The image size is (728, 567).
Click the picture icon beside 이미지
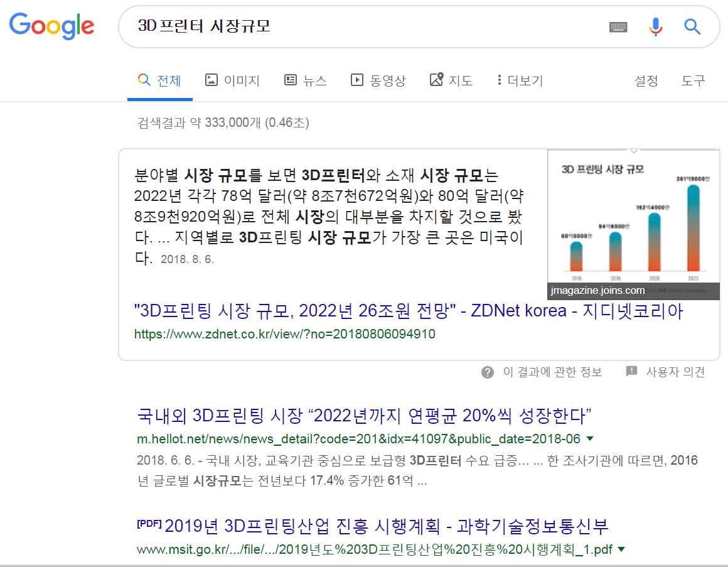tap(211, 80)
